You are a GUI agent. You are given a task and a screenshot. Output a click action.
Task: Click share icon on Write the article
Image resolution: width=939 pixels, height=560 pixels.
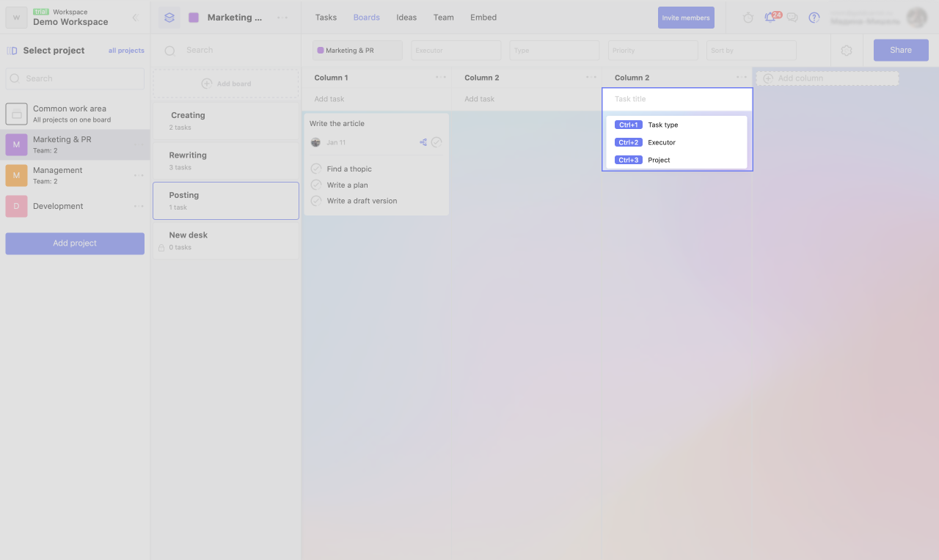pos(423,142)
